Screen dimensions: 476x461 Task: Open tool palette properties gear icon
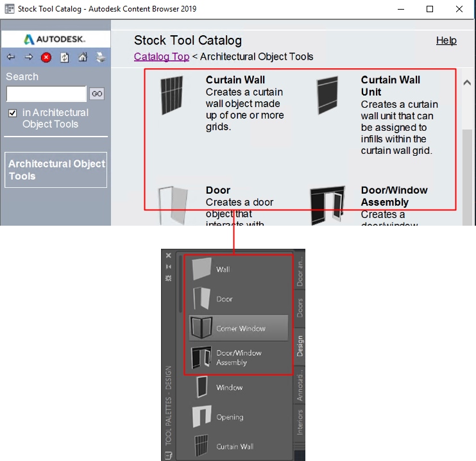[169, 278]
